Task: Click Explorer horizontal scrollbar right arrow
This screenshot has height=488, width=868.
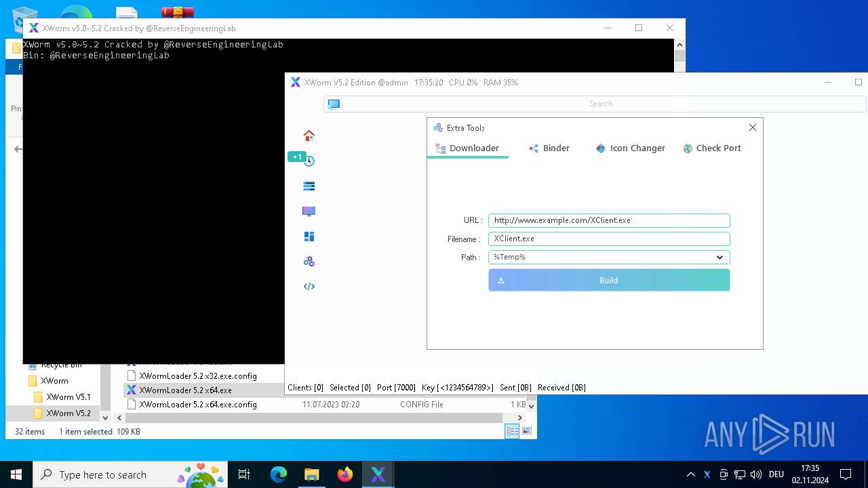Action: [520, 418]
